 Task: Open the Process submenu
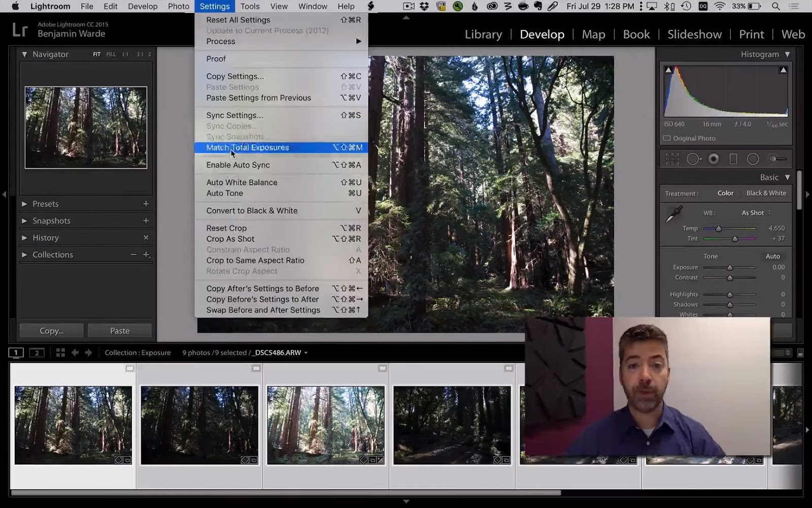click(281, 41)
